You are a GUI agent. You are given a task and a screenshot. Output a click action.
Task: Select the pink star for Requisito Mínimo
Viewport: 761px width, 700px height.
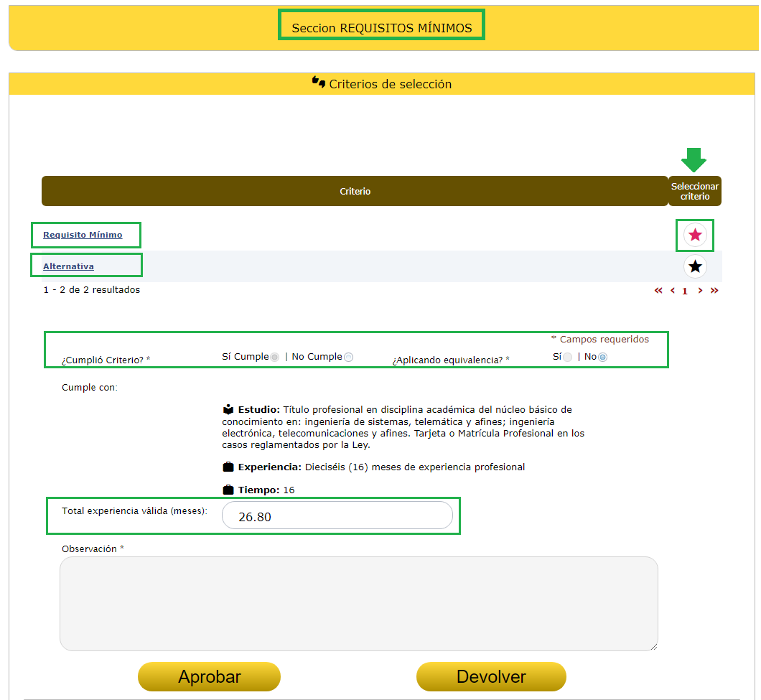click(695, 235)
